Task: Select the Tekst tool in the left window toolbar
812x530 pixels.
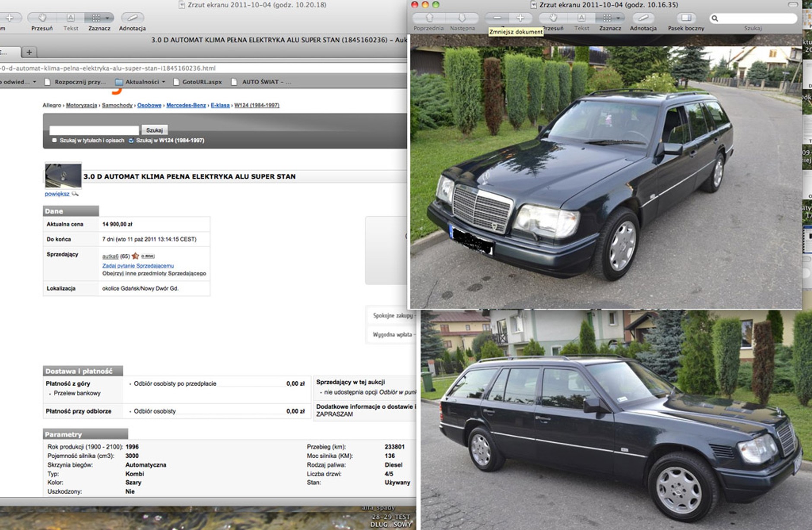Action: (x=70, y=18)
